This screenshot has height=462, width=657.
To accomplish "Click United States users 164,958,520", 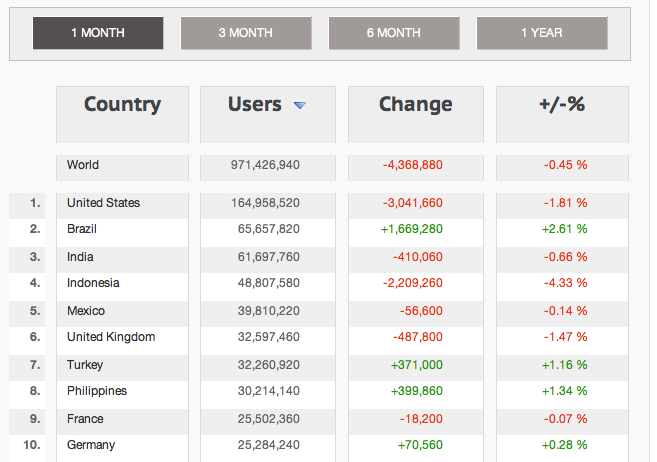I will tap(266, 203).
